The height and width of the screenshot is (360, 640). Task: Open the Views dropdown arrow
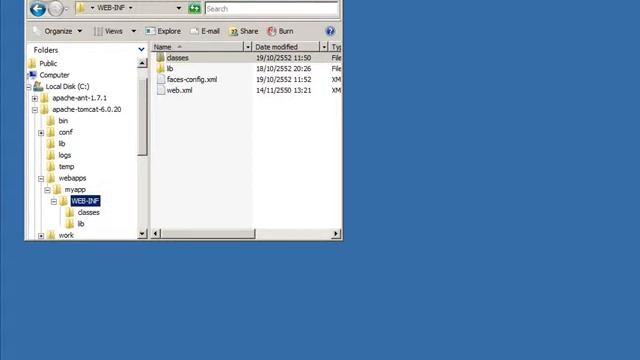pos(133,31)
